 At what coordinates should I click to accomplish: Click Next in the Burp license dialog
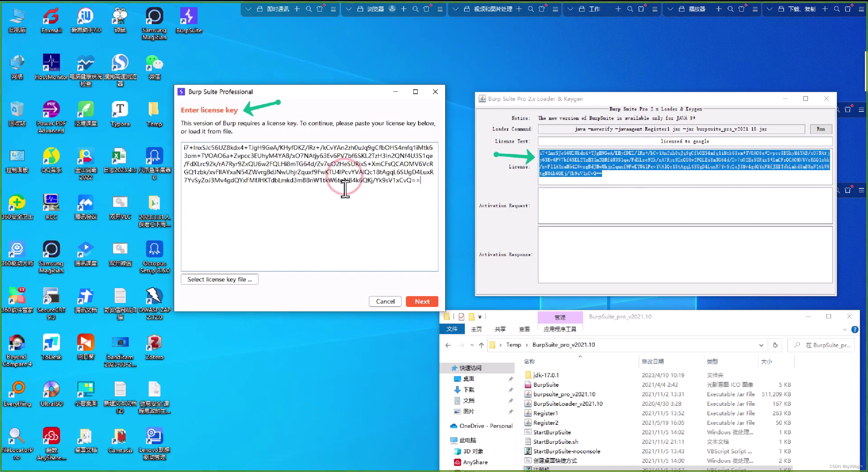[421, 301]
